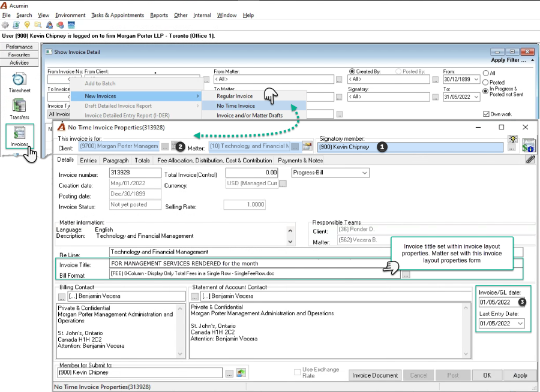
Task: Click the Bill Format browse button
Action: pyautogui.click(x=406, y=275)
